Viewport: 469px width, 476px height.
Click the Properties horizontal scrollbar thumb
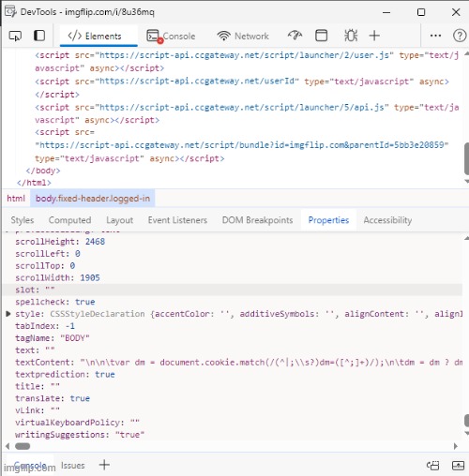tap(23, 446)
